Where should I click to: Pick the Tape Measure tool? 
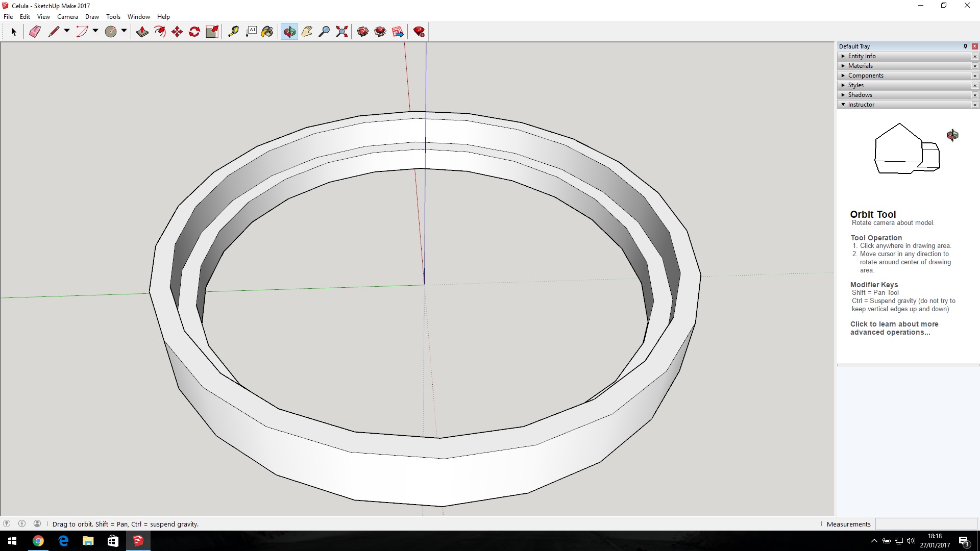click(x=233, y=32)
